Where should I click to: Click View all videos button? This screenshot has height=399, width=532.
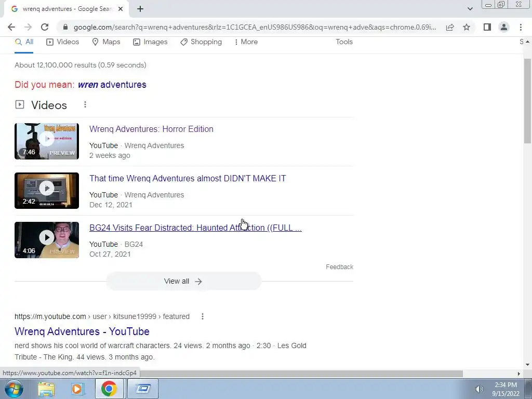[x=183, y=281]
